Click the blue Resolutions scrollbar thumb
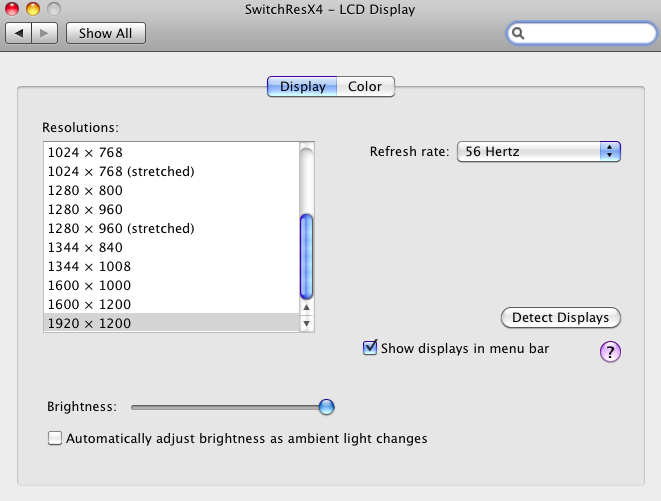 (x=306, y=256)
